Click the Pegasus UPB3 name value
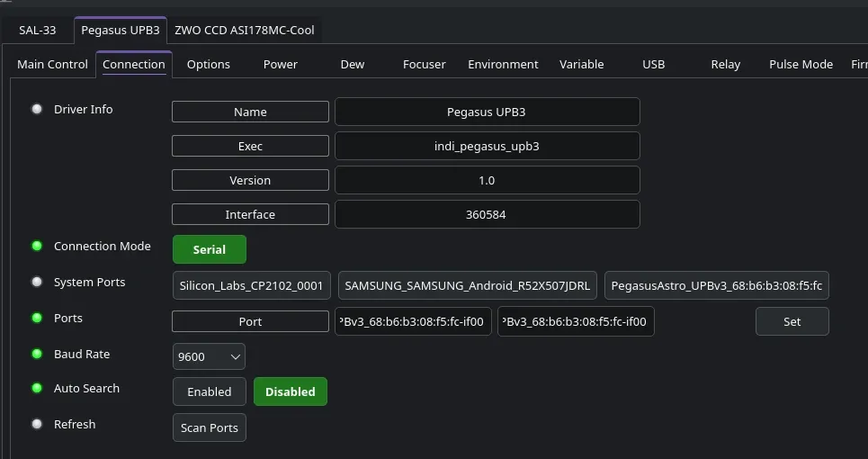868x459 pixels. tap(488, 112)
